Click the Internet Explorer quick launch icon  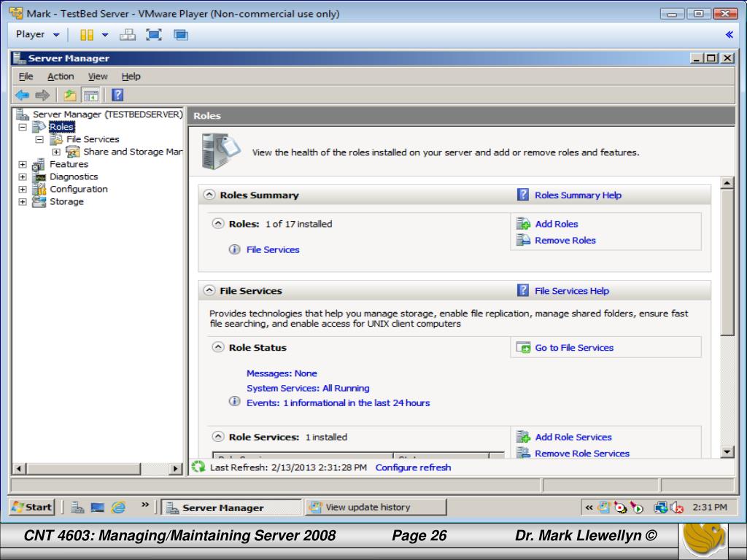118,507
